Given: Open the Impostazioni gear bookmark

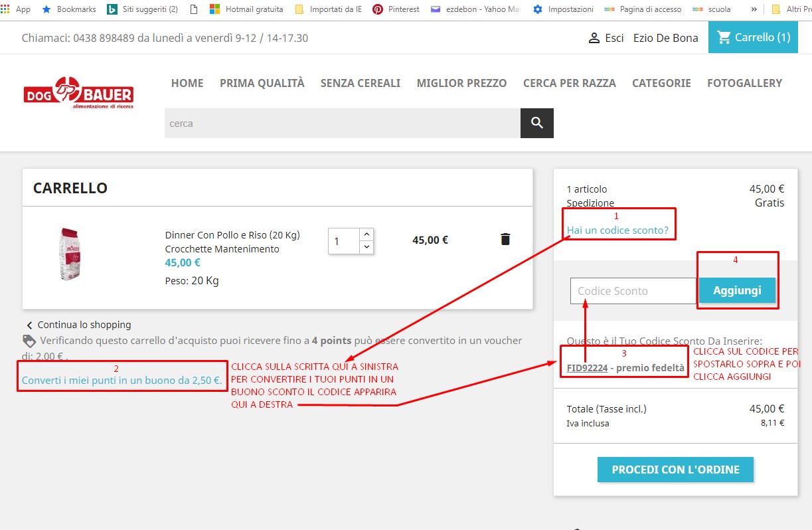Looking at the screenshot, I should point(563,9).
